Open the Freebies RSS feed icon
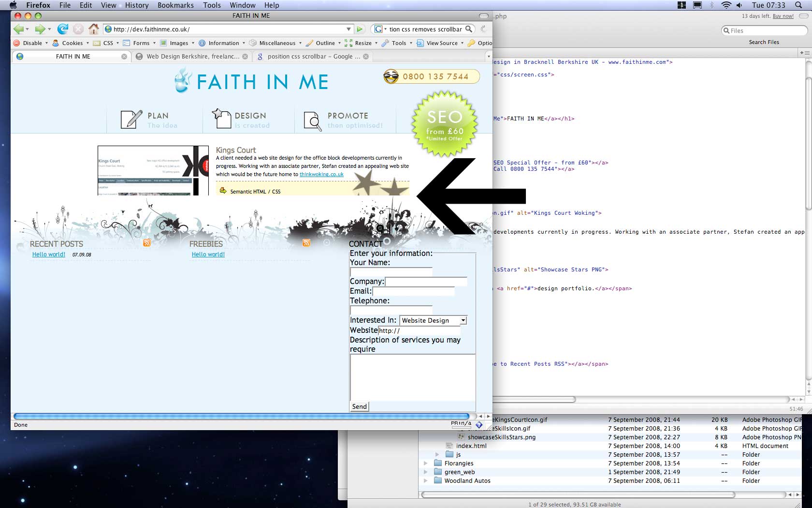Viewport: 812px width, 508px height. click(306, 243)
